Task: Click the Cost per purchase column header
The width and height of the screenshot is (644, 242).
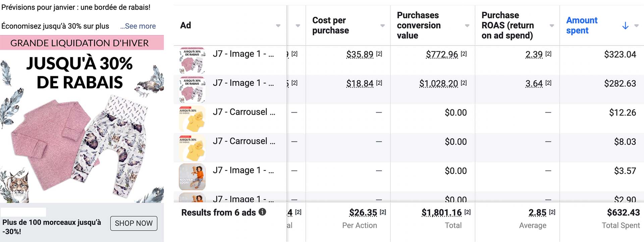Action: click(330, 26)
